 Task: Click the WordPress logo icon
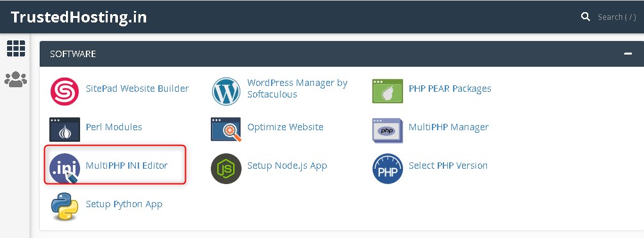coord(226,92)
